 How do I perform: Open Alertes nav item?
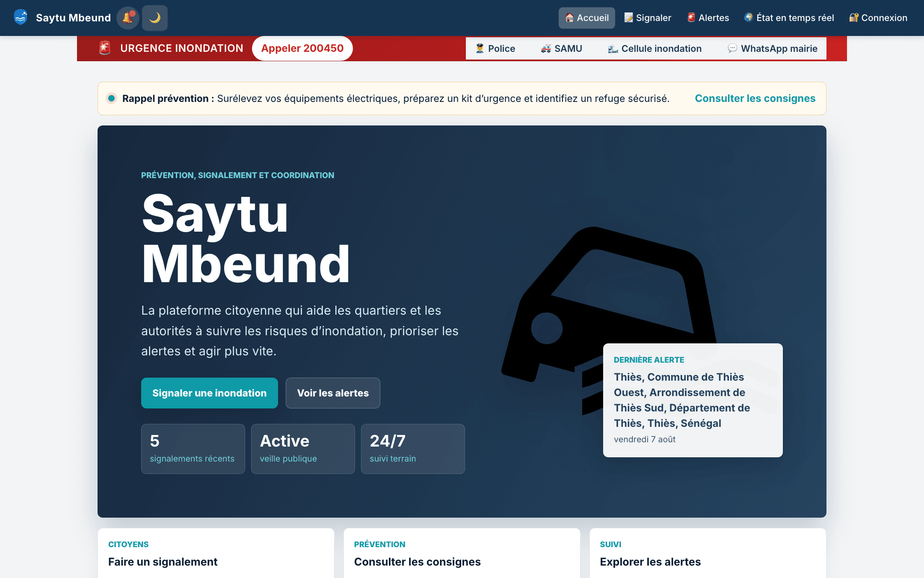708,18
